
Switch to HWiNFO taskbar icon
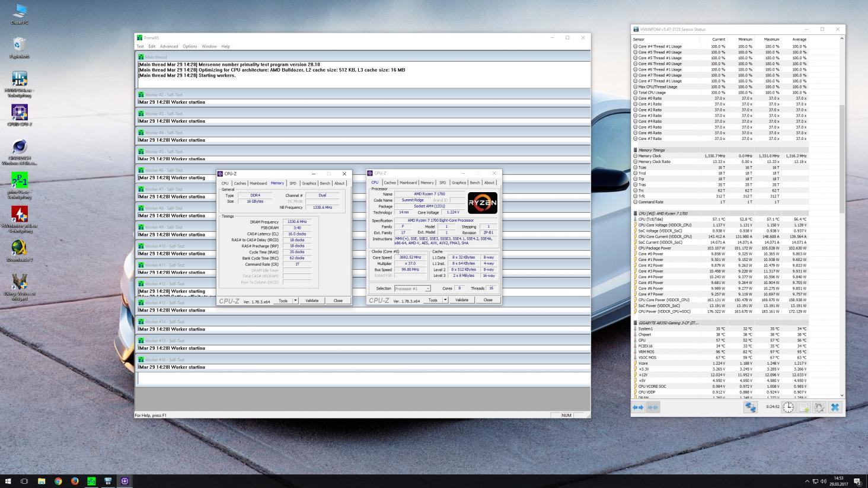108,481
